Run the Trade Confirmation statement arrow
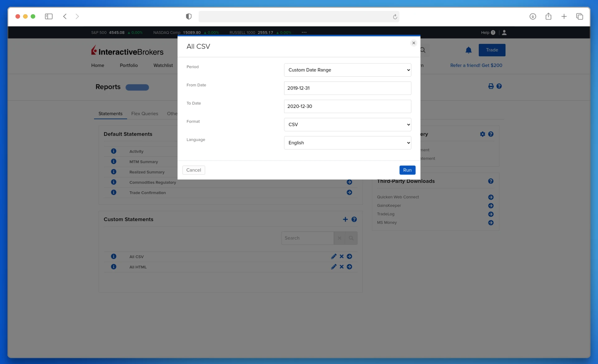 tap(349, 193)
